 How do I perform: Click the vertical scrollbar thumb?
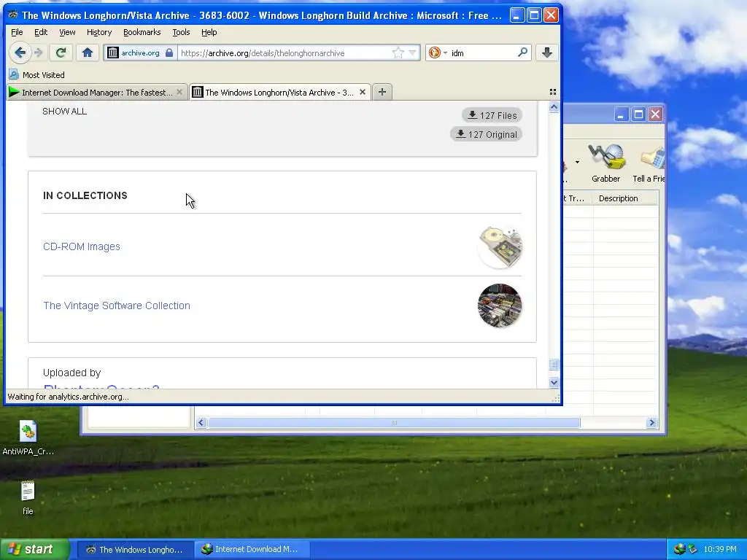(x=554, y=365)
